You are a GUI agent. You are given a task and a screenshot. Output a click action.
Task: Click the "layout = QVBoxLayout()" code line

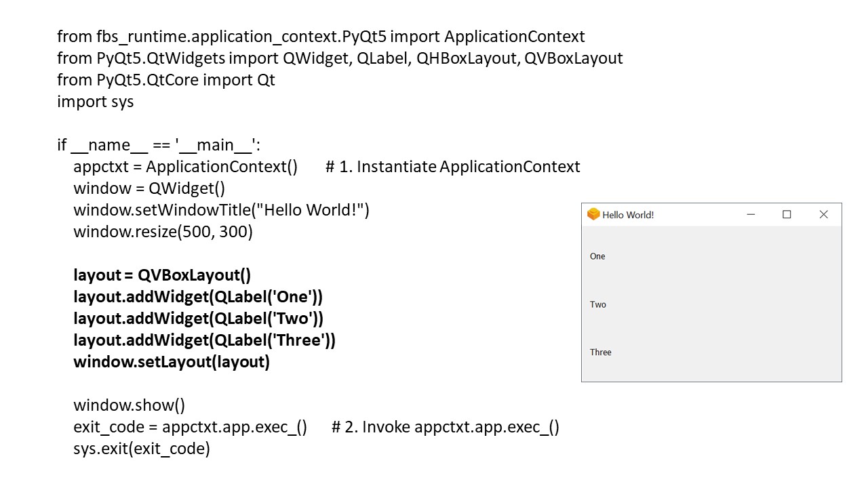click(x=162, y=275)
